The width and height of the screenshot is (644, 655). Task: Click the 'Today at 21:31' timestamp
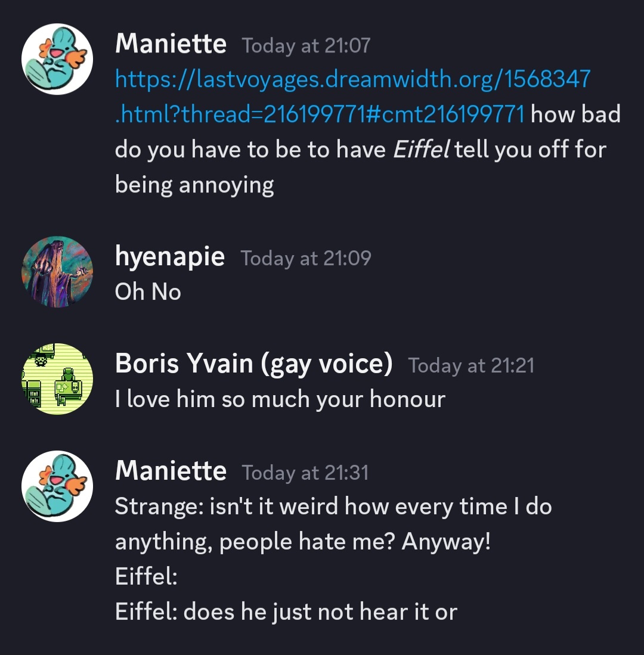pos(305,473)
